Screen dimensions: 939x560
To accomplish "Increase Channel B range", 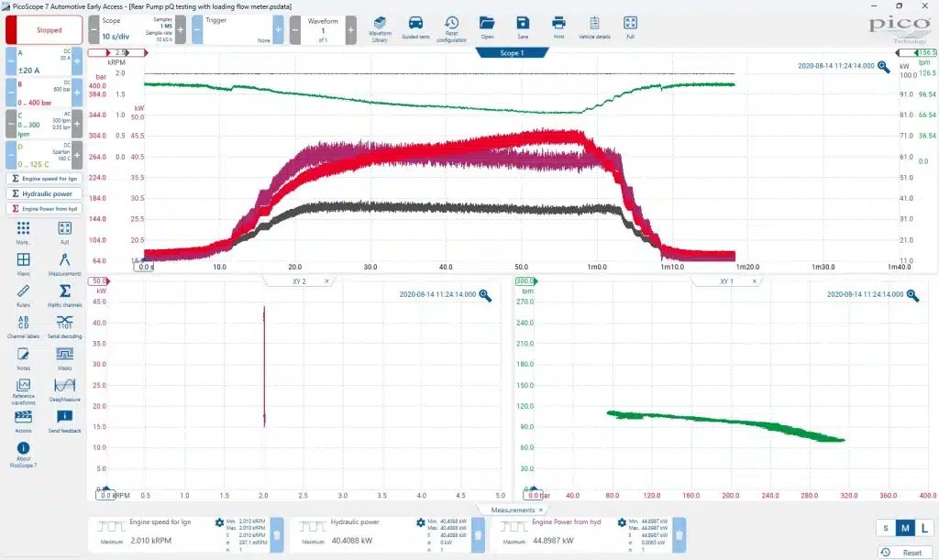I will coord(77,93).
